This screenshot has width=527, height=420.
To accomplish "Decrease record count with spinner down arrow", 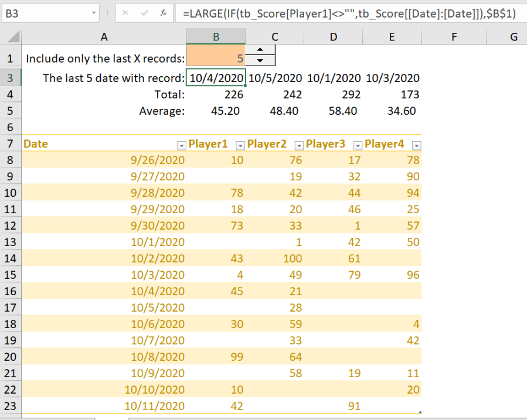I will 260,60.
